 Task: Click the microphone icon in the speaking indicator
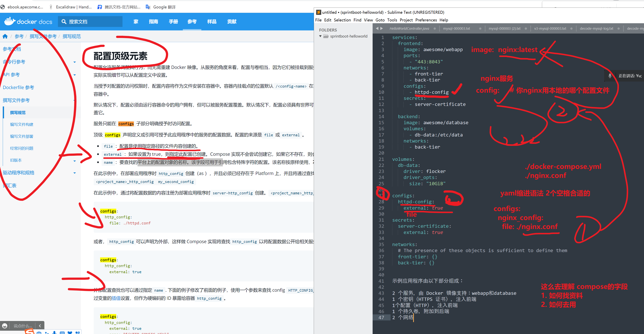tap(610, 76)
